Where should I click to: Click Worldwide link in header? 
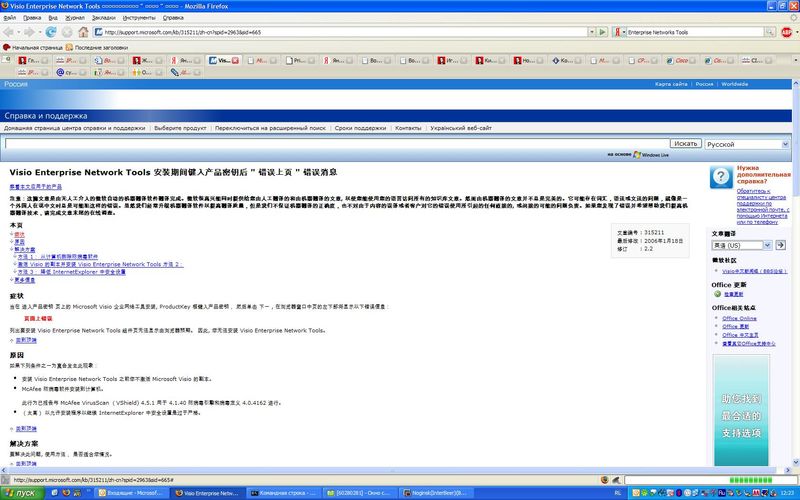click(x=735, y=84)
